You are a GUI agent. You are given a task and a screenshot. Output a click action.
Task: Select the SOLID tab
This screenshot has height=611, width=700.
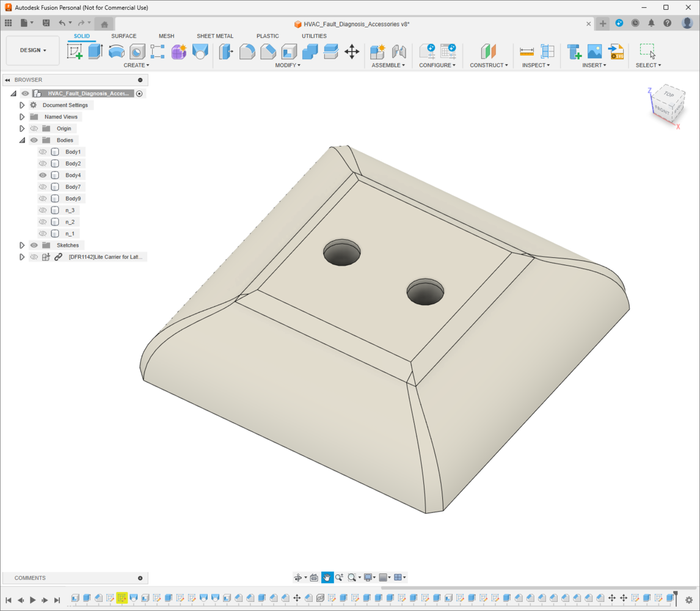point(82,36)
